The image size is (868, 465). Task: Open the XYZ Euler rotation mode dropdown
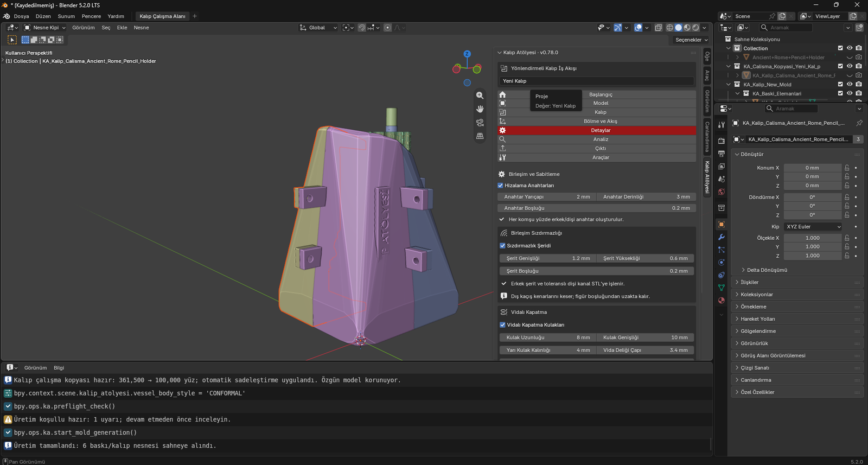[813, 227]
